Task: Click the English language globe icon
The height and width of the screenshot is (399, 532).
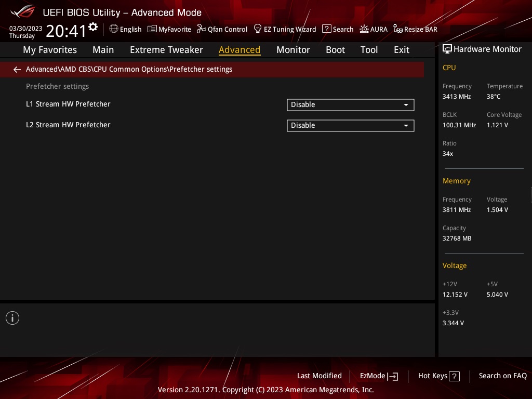Action: click(114, 29)
